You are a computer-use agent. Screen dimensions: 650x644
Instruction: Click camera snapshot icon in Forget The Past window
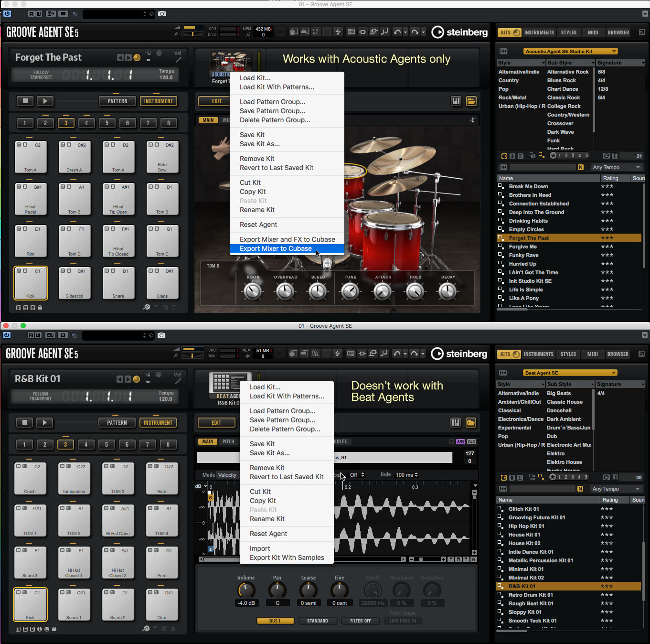tap(162, 14)
